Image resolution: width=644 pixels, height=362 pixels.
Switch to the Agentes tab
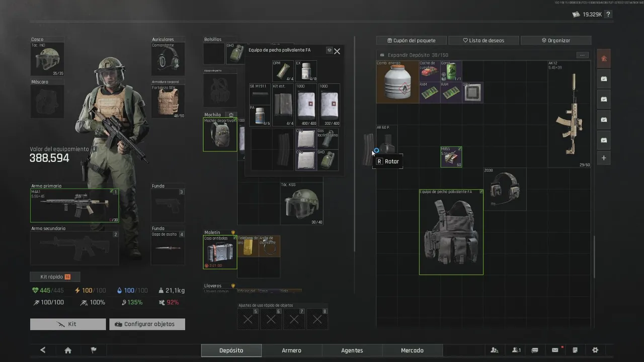point(352,350)
